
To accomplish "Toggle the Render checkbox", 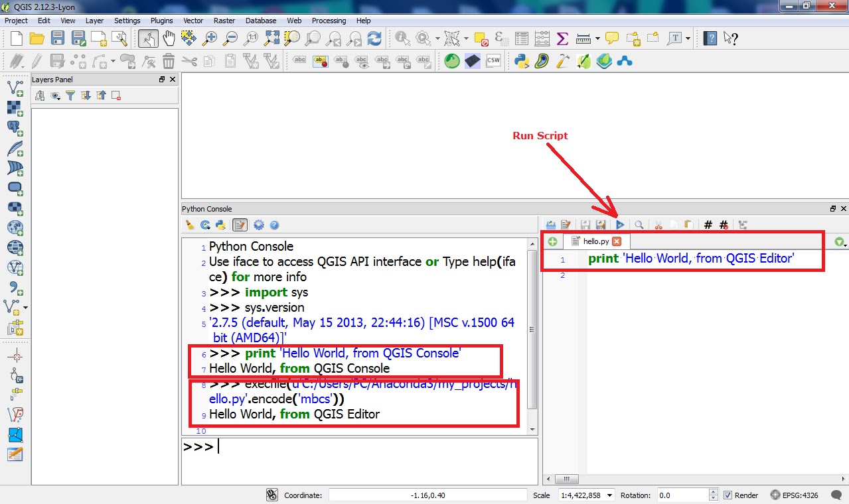I will click(728, 495).
